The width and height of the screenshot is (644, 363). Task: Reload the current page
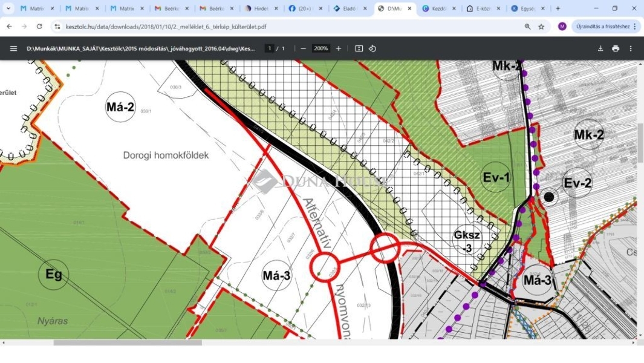(x=39, y=26)
